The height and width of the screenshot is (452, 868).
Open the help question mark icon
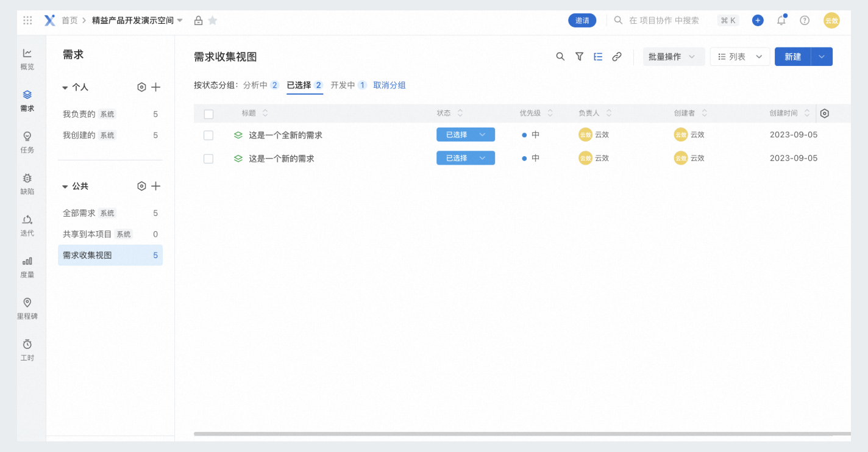[x=805, y=20]
